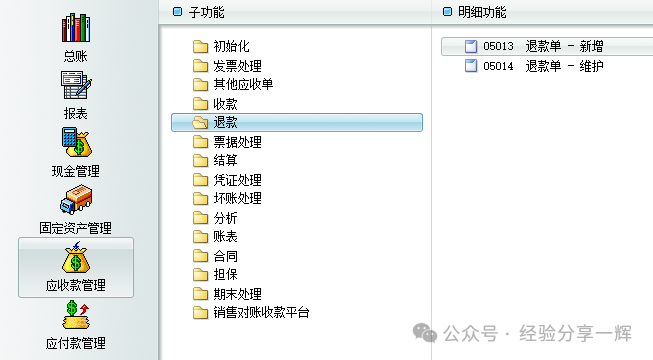Open the 总账 general ledger module icon
The width and height of the screenshot is (653, 360).
[x=76, y=28]
